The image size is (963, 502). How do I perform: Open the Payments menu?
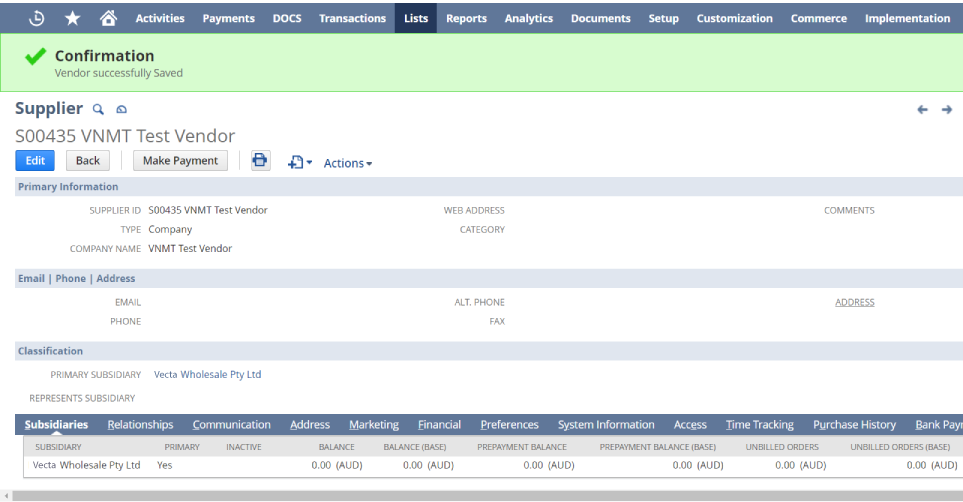(x=228, y=18)
